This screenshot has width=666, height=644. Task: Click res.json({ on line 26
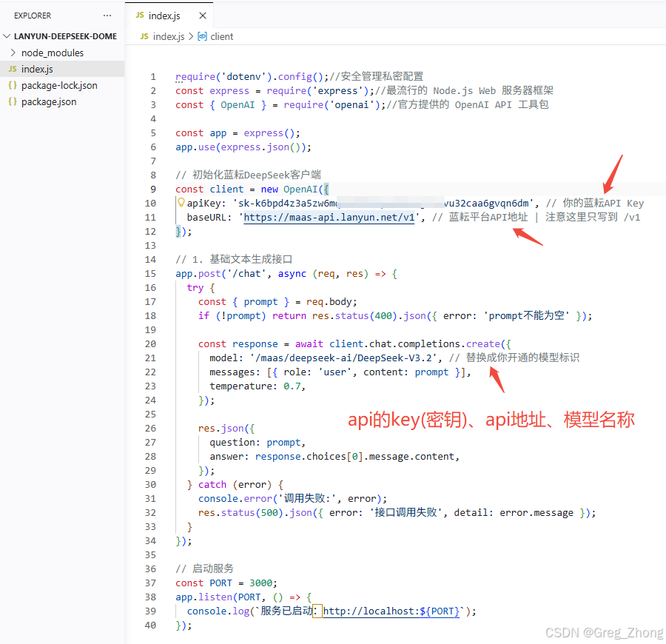226,428
